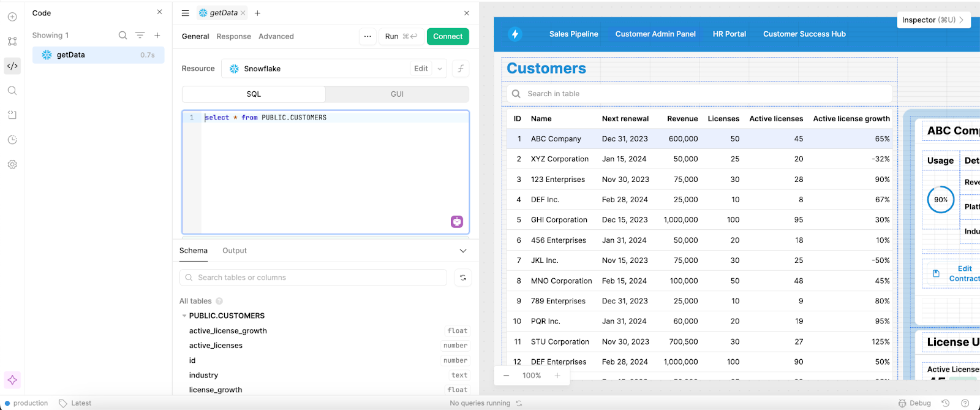Select active_license_growth column row
The width and height of the screenshot is (980, 410).
click(x=326, y=331)
